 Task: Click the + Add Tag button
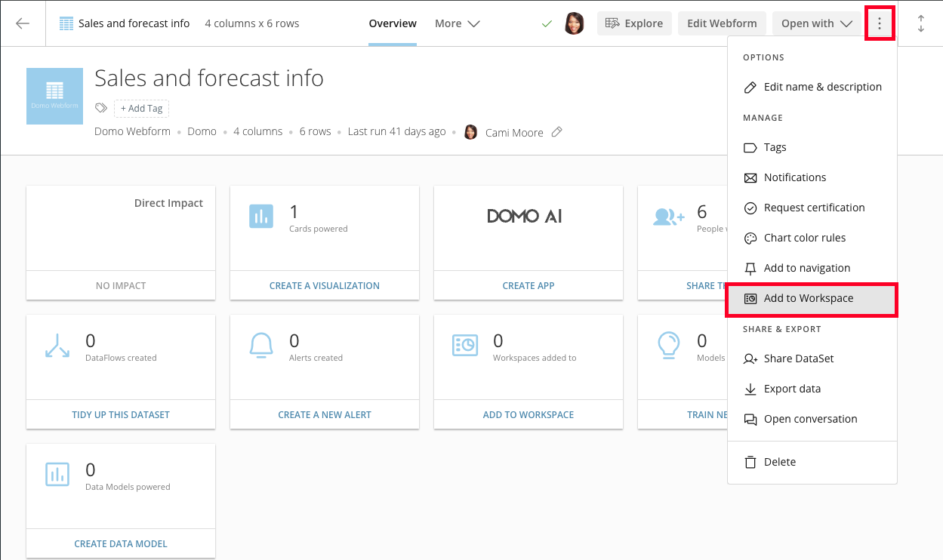click(x=141, y=109)
